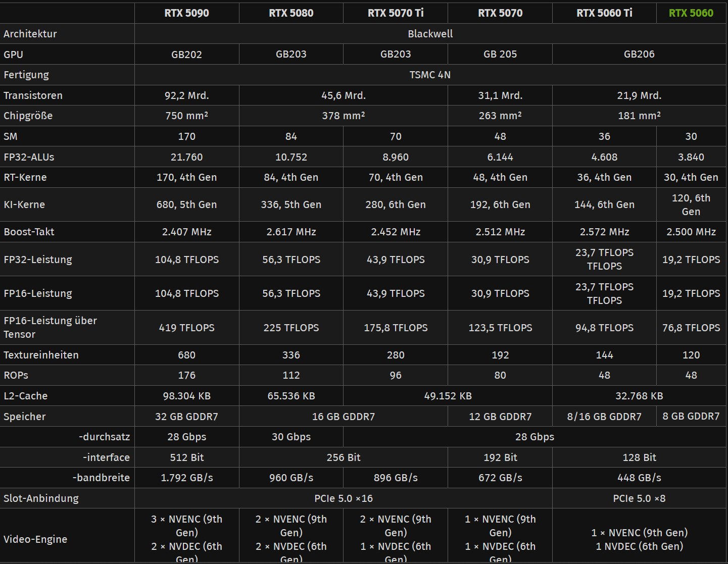Select the '170, 4th Gen' RT-Kerne cell
This screenshot has width=728, height=564.
click(186, 177)
